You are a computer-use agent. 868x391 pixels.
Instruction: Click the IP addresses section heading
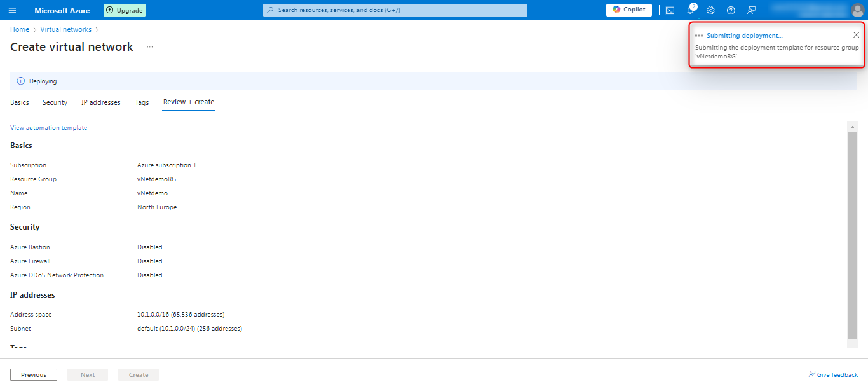point(32,295)
